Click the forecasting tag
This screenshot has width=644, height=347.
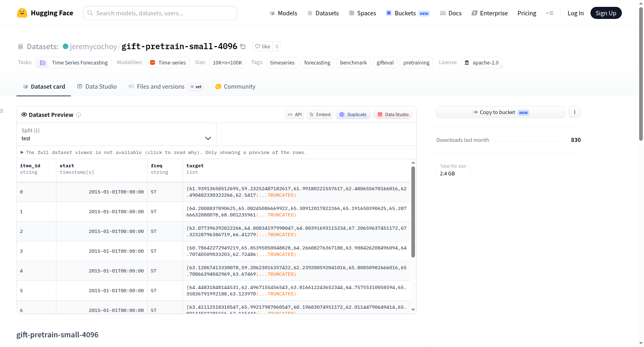pos(317,62)
